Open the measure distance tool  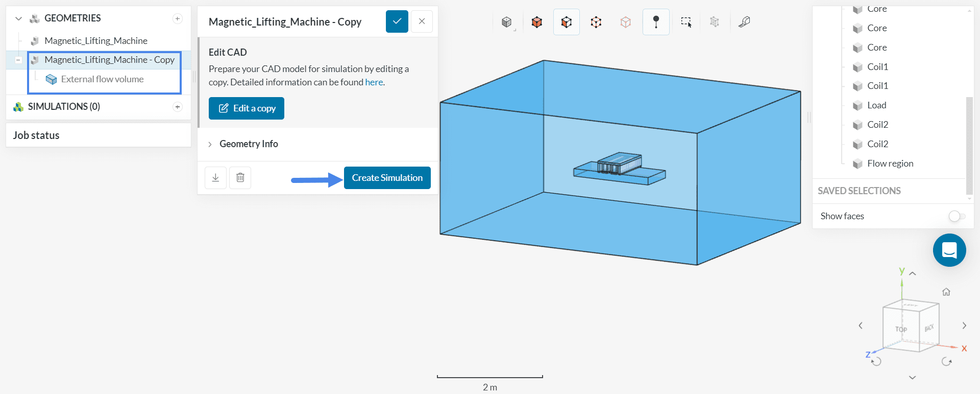(x=744, y=22)
